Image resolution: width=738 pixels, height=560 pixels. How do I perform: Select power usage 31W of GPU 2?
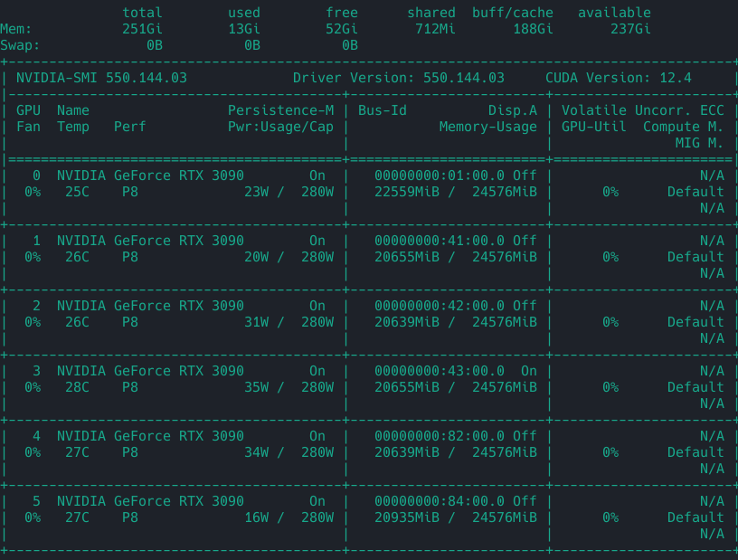click(x=257, y=322)
